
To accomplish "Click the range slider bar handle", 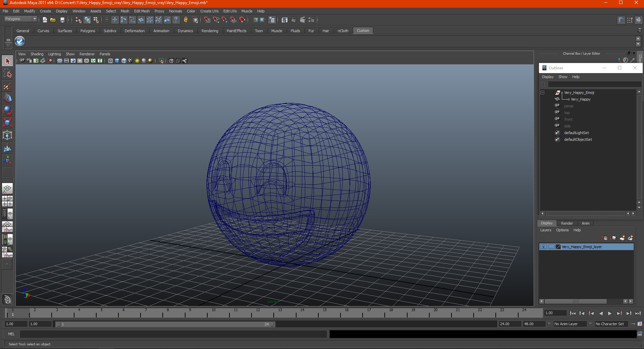I will pyautogui.click(x=165, y=324).
